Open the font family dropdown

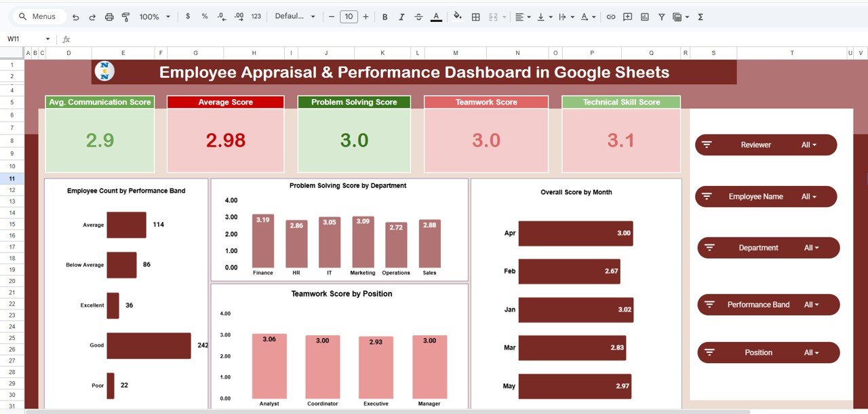coord(295,16)
